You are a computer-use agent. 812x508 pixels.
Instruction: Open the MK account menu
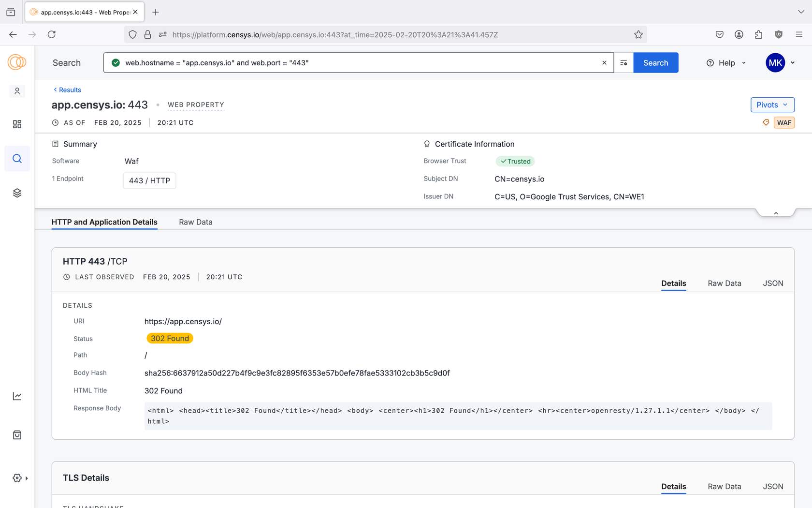point(781,63)
